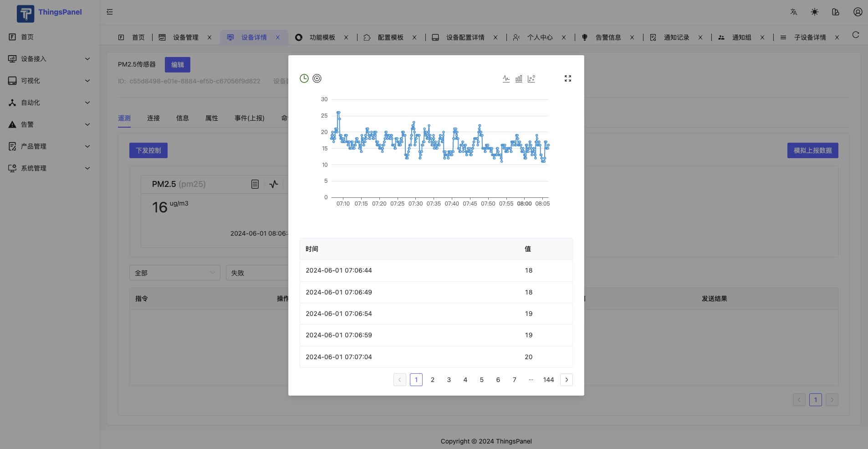Image resolution: width=868 pixels, height=449 pixels.
Task: Click the 下发控制 button
Action: pos(148,150)
